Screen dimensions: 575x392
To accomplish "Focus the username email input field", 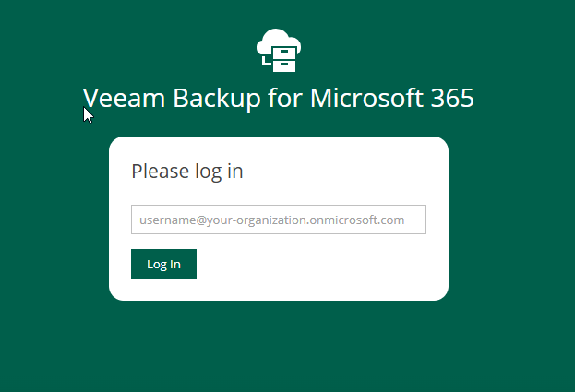I will click(x=278, y=220).
